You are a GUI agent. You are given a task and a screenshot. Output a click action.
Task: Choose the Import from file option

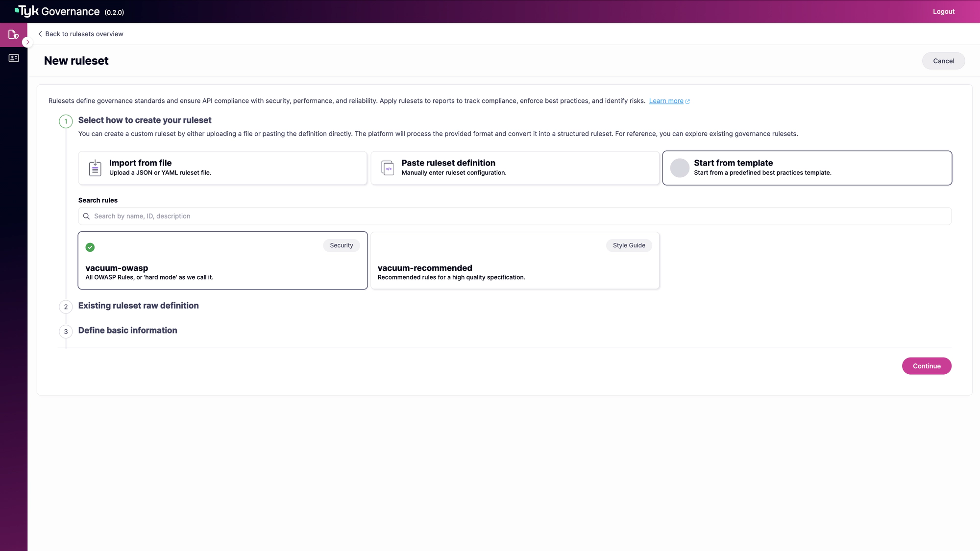click(x=222, y=168)
